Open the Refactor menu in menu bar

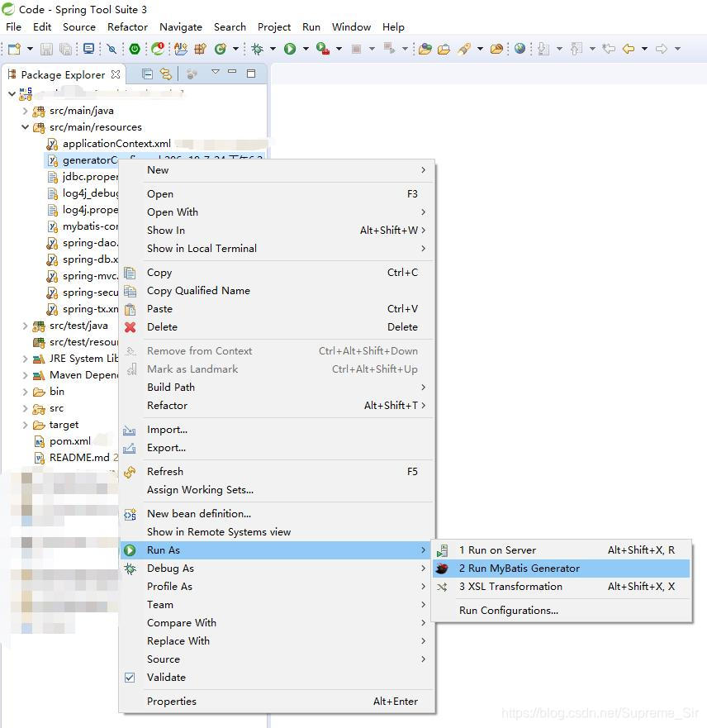(127, 27)
